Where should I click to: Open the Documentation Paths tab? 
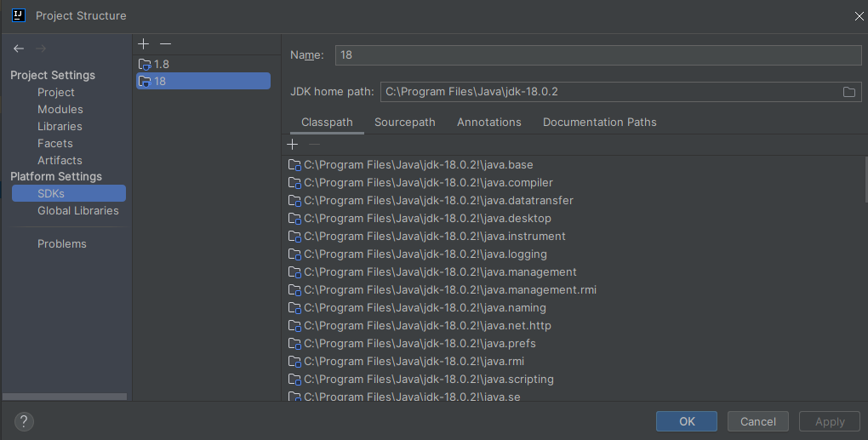pyautogui.click(x=600, y=123)
